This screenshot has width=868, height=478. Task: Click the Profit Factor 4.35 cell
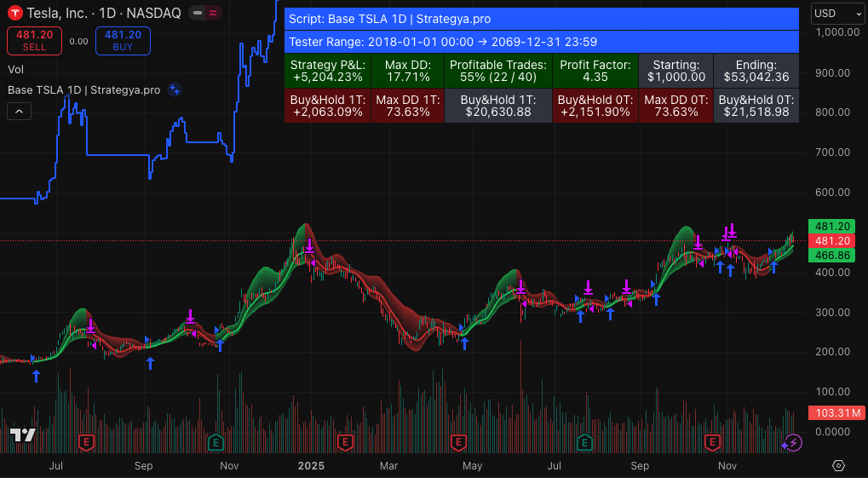pyautogui.click(x=595, y=71)
